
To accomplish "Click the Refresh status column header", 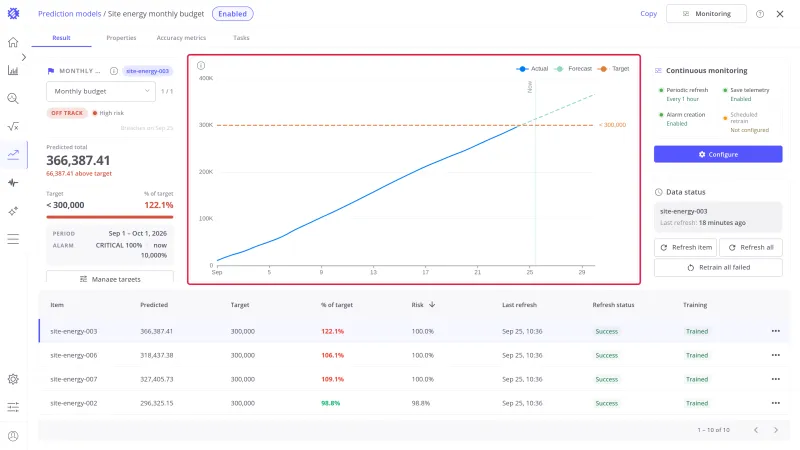I will tap(613, 305).
